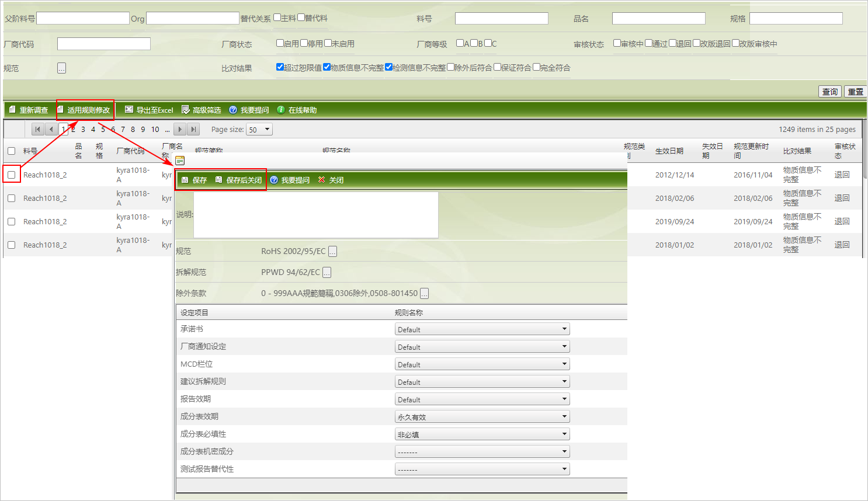
Task: Check the 替代料 checkbox
Action: point(301,18)
